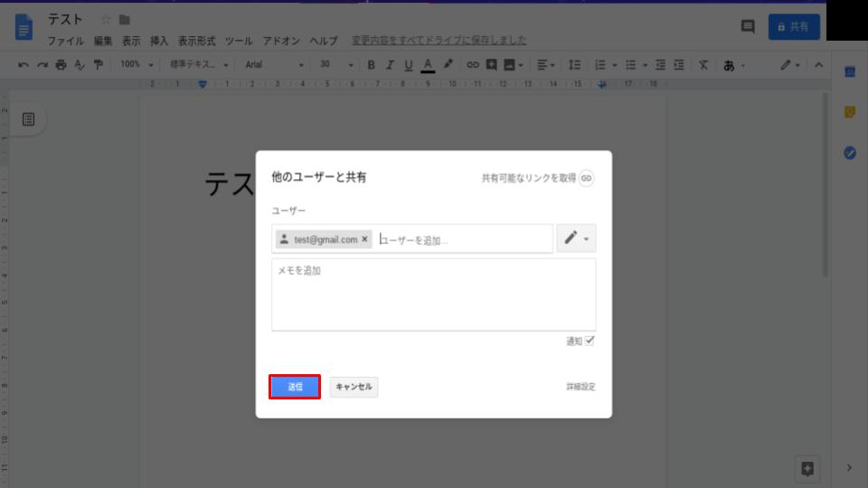Open the font size 30 dropdown
Screen dimensions: 868x488
click(336, 64)
